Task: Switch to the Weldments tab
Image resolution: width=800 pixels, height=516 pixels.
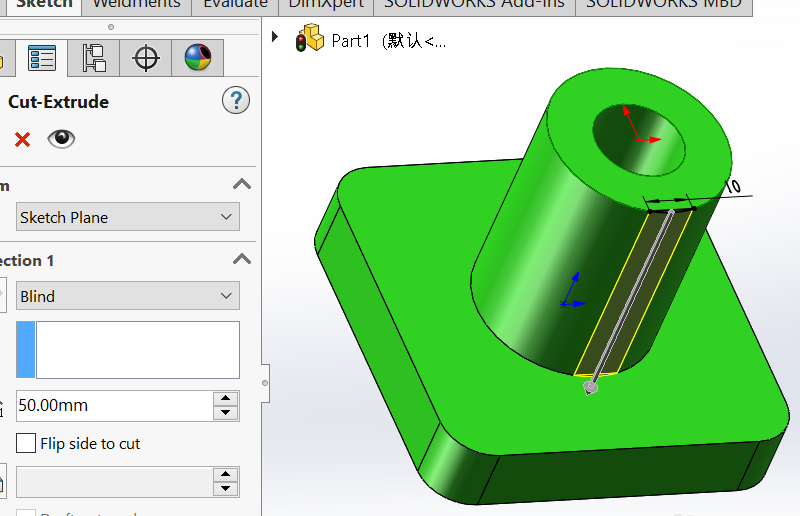Action: click(136, 7)
